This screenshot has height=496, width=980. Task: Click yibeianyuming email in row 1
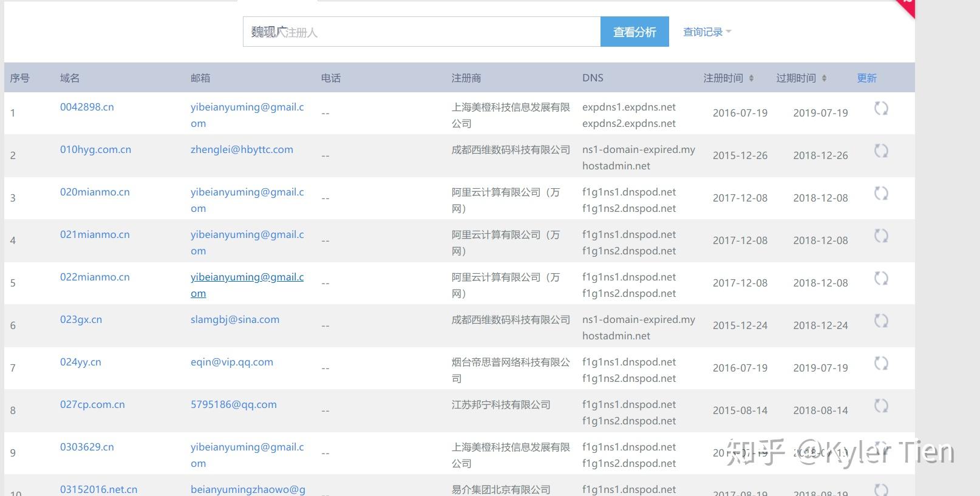point(247,115)
